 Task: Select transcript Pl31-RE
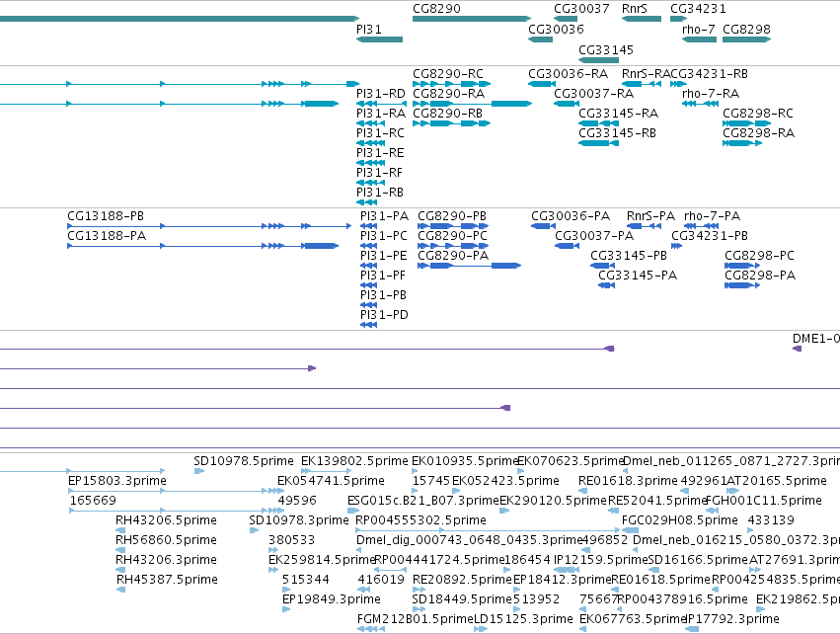coord(370,163)
